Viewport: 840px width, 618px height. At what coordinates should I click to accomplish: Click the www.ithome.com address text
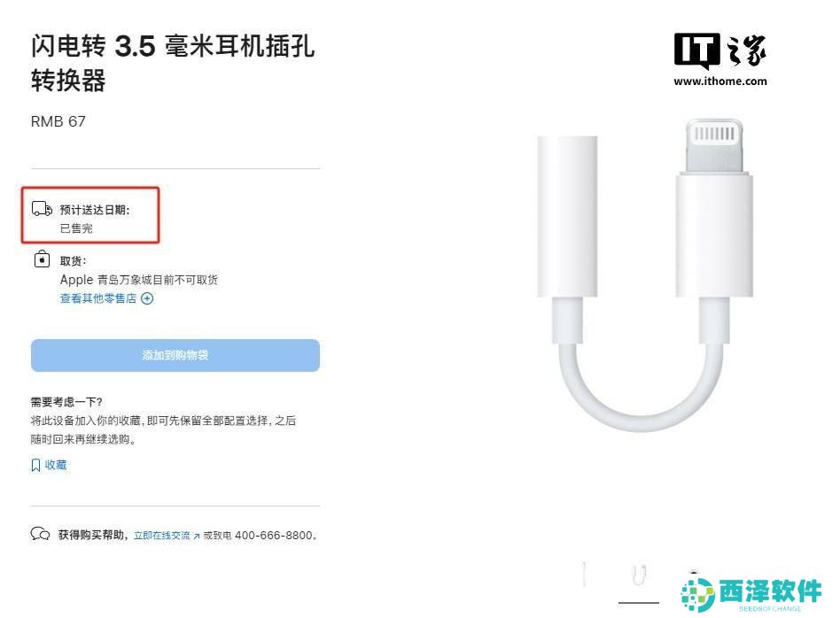coord(720,81)
